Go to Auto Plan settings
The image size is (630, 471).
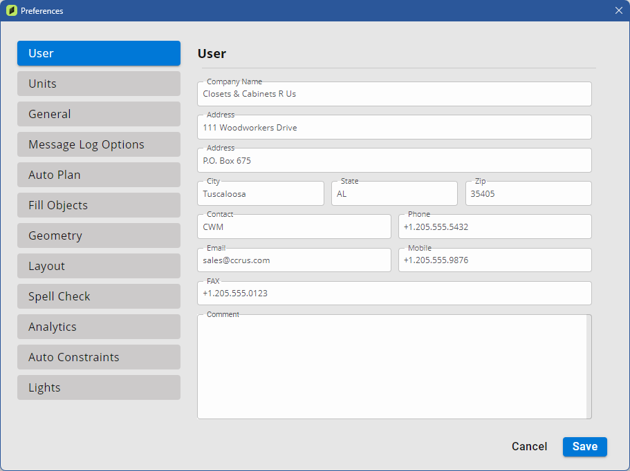click(99, 175)
